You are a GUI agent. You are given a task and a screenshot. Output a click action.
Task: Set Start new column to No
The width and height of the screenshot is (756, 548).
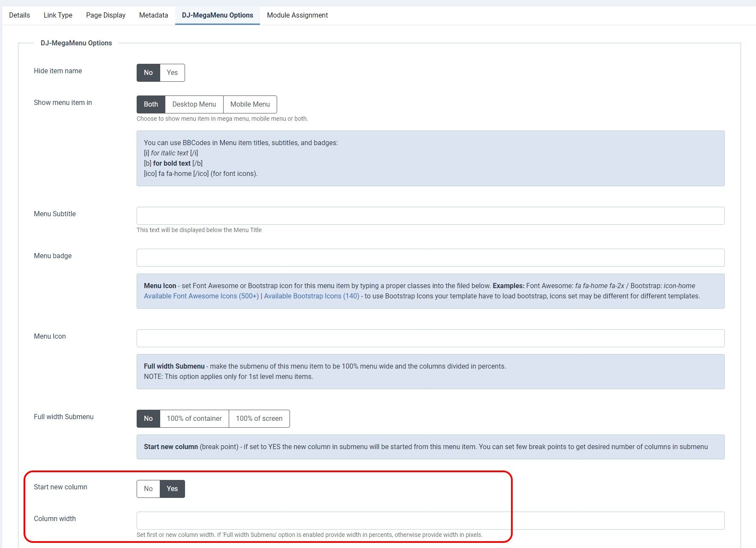(148, 489)
